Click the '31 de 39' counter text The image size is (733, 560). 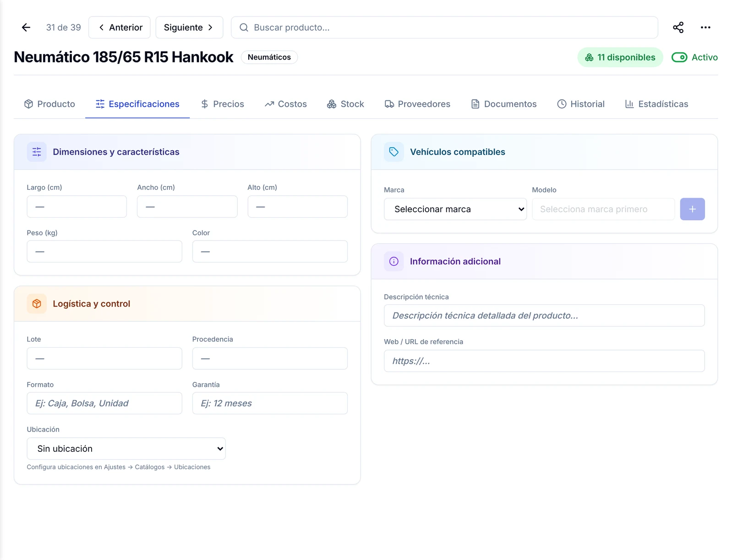[x=64, y=27]
